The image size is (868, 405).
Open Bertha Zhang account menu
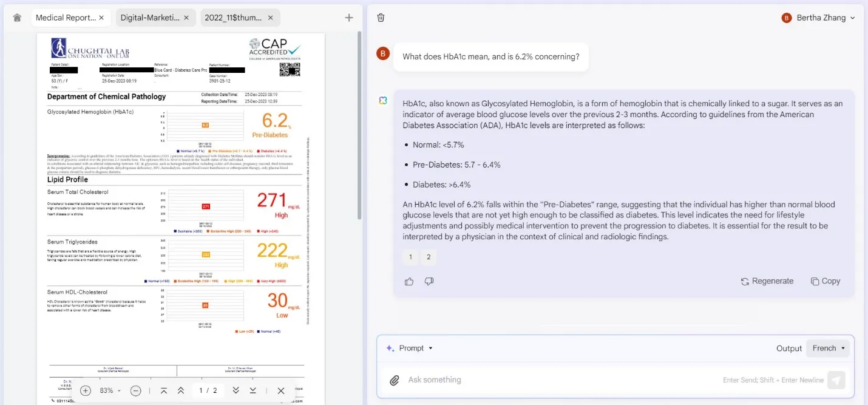tap(819, 18)
